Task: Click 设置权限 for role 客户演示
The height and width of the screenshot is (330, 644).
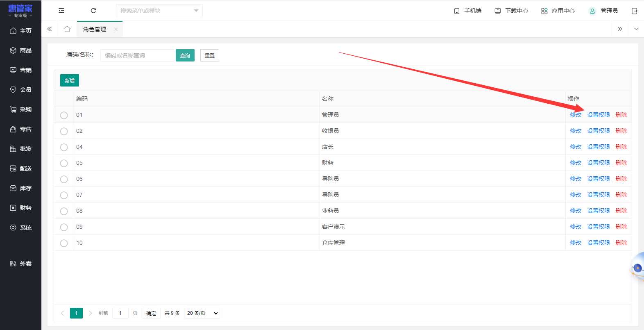Action: tap(599, 227)
